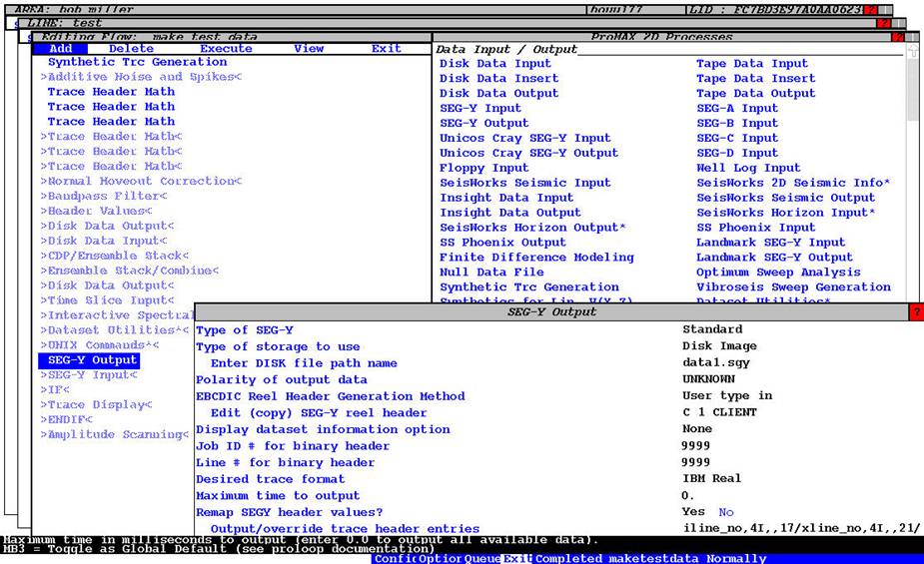Select the inactive Bandpass Filter step
This screenshot has width=924, height=564.
(x=104, y=196)
